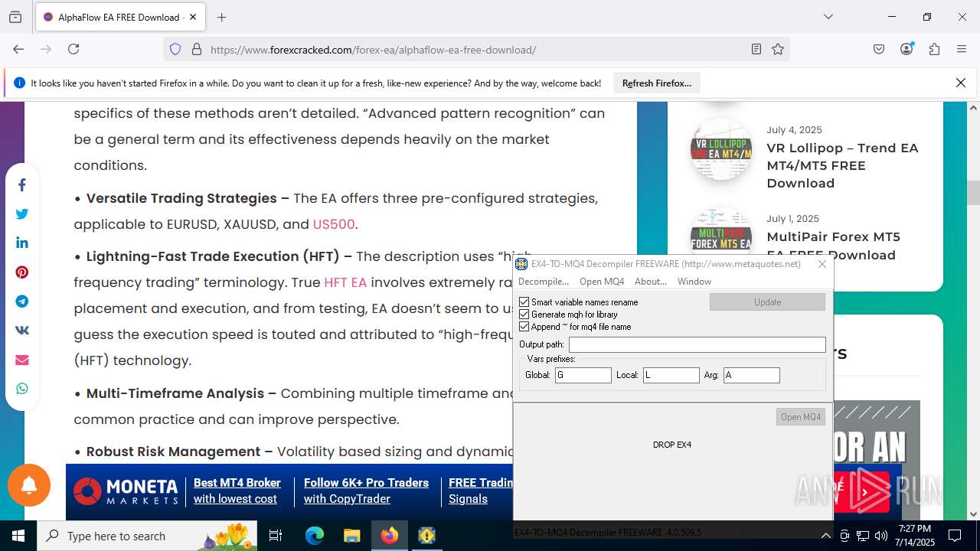Open Firefox tracking protection shield
The width and height of the screenshot is (980, 551).
pyautogui.click(x=175, y=49)
